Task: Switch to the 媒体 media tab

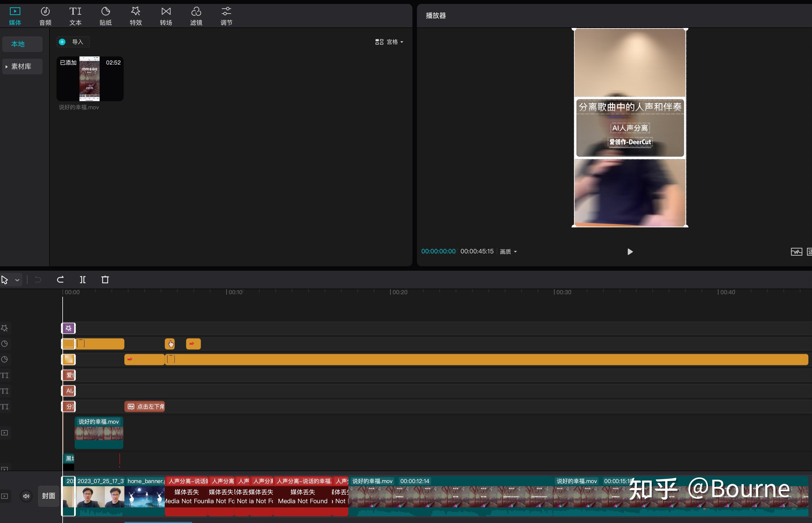Action: (15, 15)
